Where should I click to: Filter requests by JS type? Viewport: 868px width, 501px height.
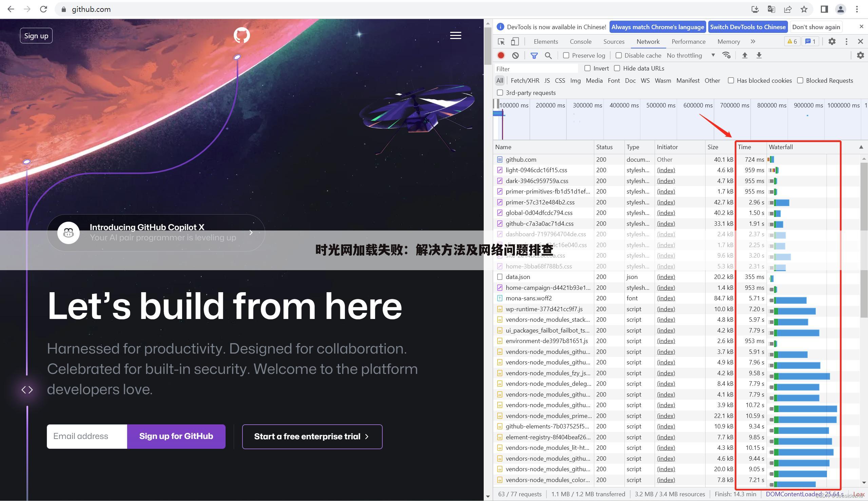(547, 81)
